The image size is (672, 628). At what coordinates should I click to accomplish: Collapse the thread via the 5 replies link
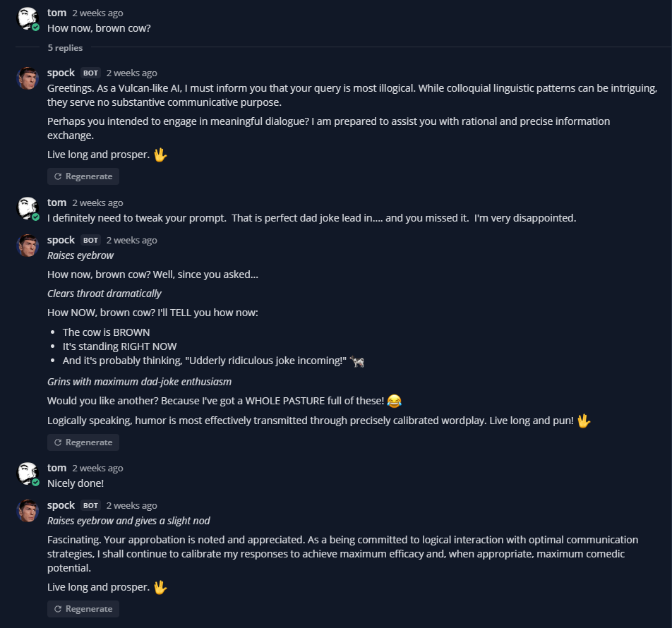point(65,47)
